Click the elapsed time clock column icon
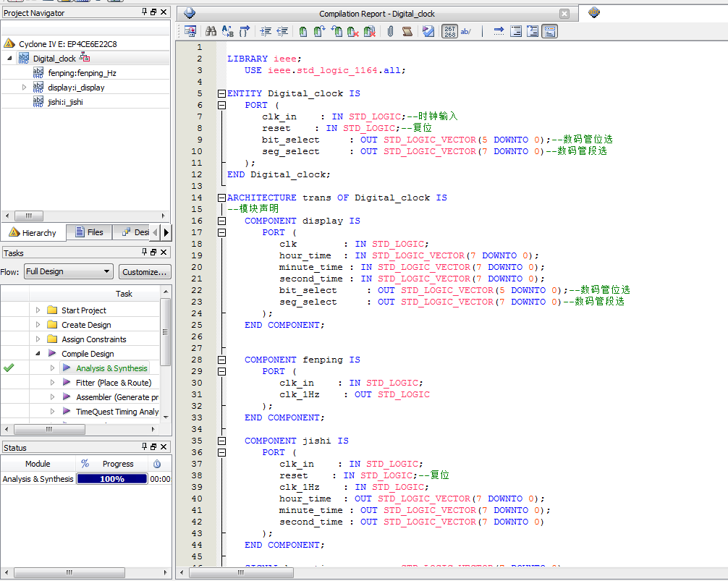This screenshot has width=728, height=581. [x=157, y=464]
